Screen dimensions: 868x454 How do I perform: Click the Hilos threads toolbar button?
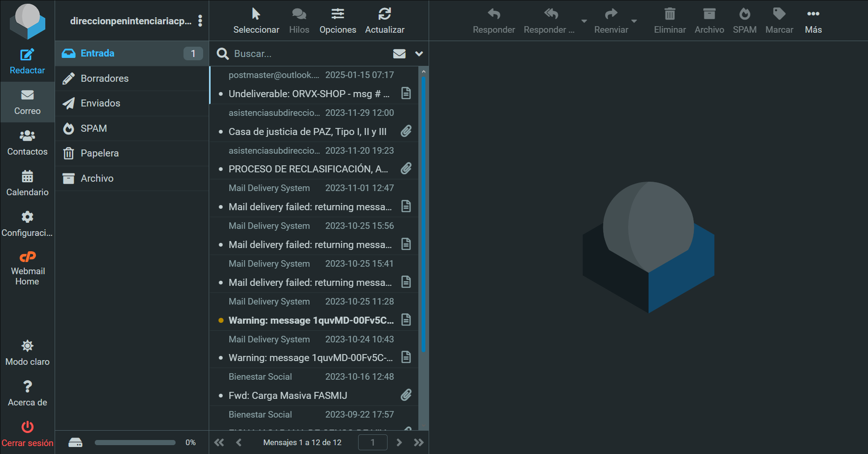coord(299,21)
